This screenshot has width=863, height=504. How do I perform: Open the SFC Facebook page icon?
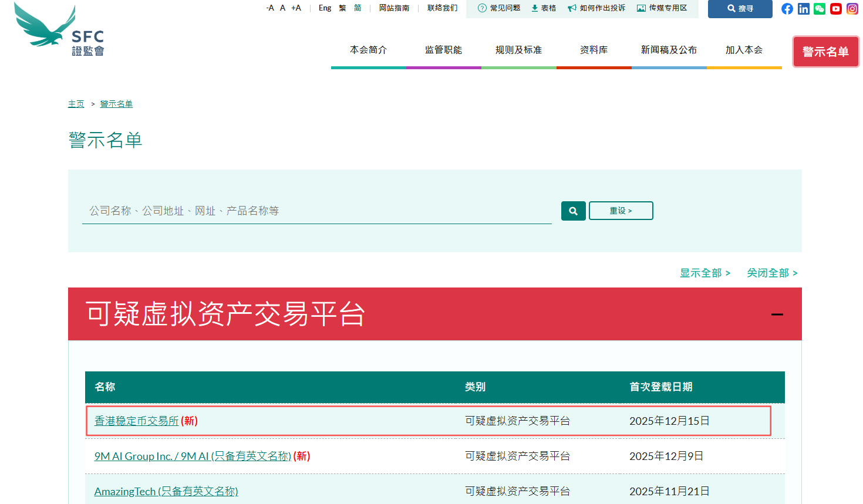[787, 9]
